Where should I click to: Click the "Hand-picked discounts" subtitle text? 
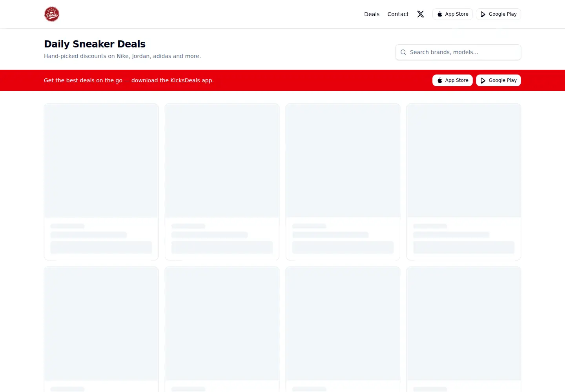122,56
